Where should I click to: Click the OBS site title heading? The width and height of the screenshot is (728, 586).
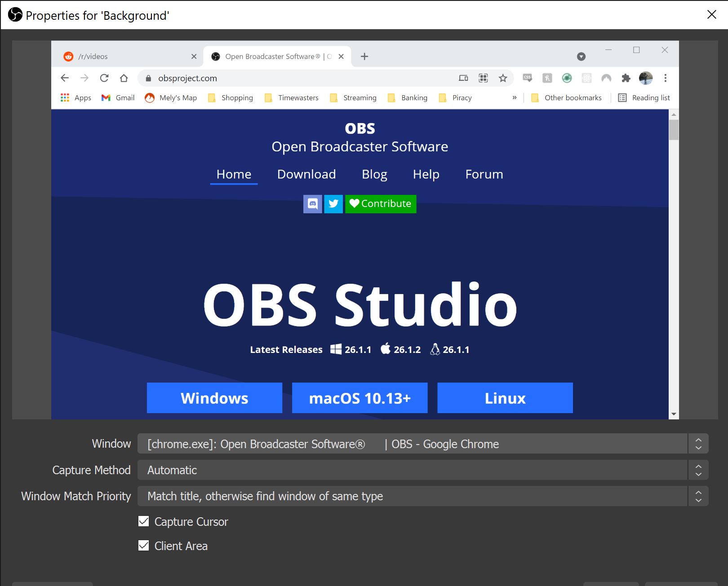[x=360, y=128]
